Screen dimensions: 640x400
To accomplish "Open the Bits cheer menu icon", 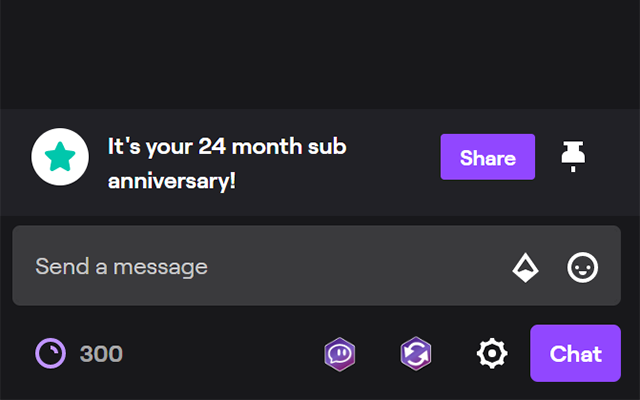I will point(525,267).
